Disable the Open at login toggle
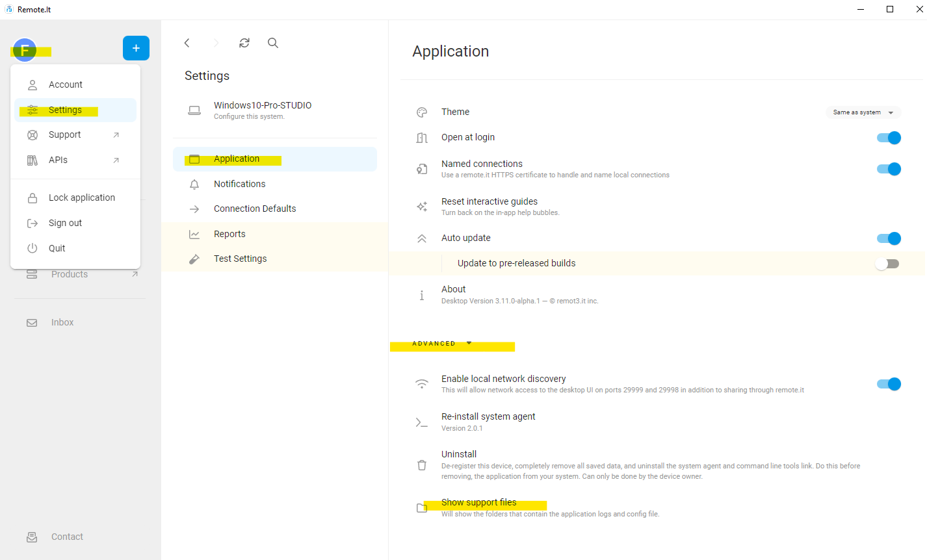This screenshot has width=927, height=560. click(889, 138)
